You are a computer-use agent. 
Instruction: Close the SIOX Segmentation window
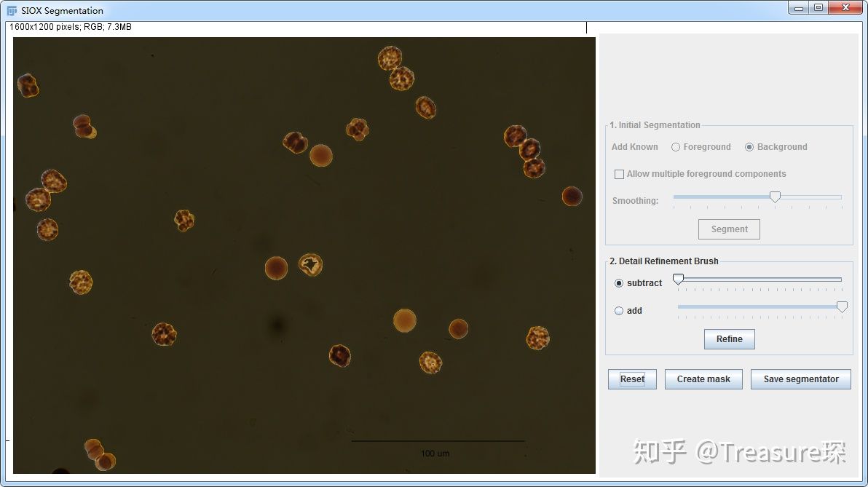pyautogui.click(x=845, y=8)
